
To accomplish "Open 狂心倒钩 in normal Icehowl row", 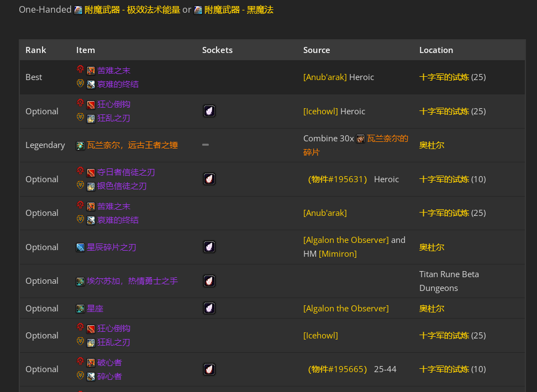I will (x=114, y=329).
